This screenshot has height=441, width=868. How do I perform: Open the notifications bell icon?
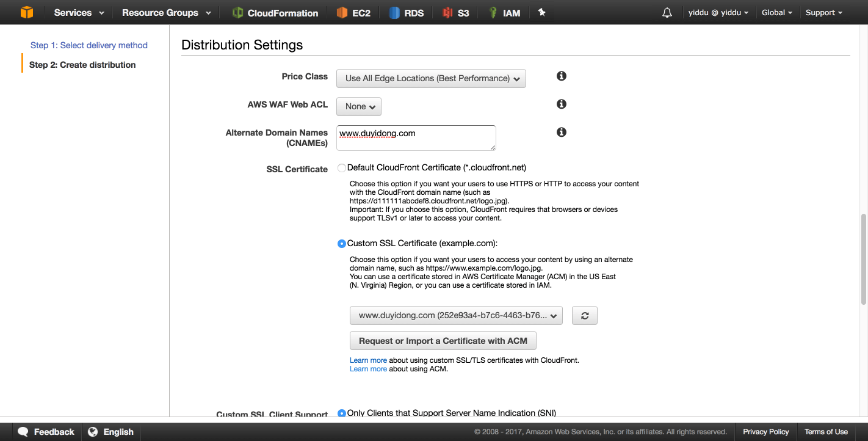[667, 12]
